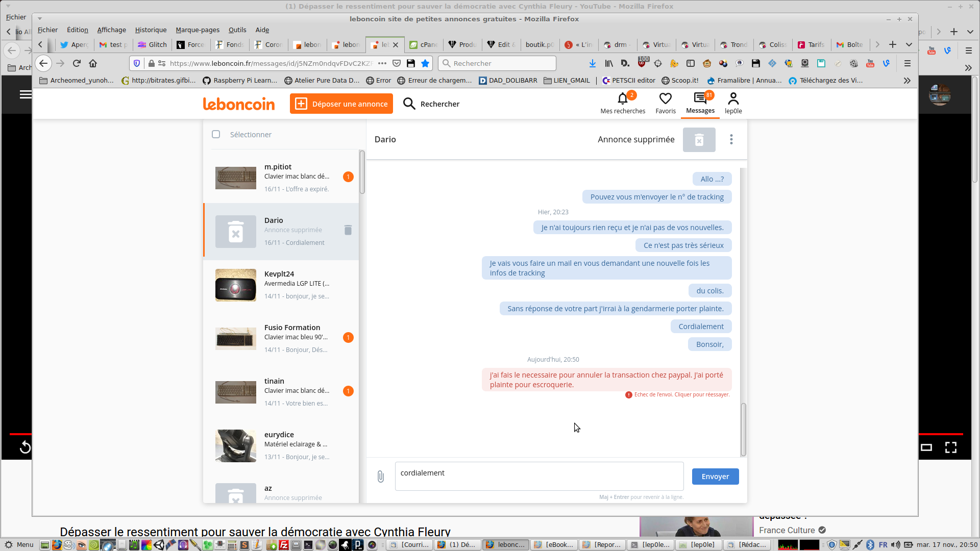This screenshot has height=551, width=980.
Task: Click Déposer une annonce button
Action: coord(341,104)
